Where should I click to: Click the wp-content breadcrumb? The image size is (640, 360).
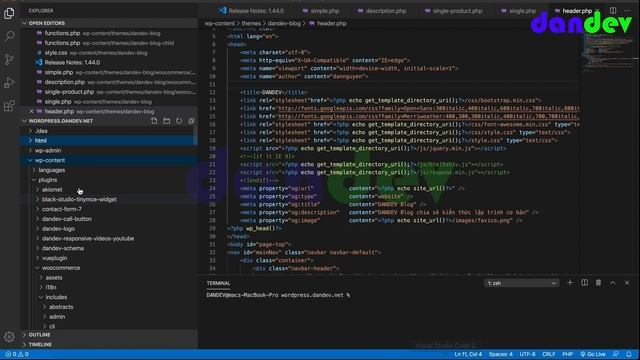220,24
